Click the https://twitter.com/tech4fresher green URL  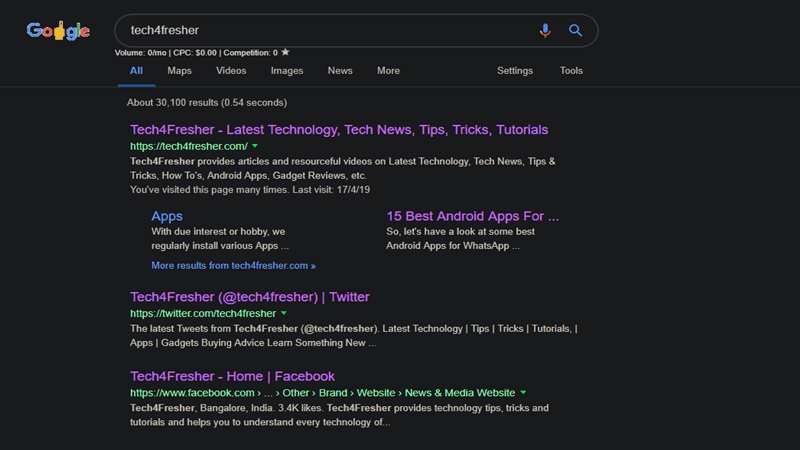tap(203, 313)
